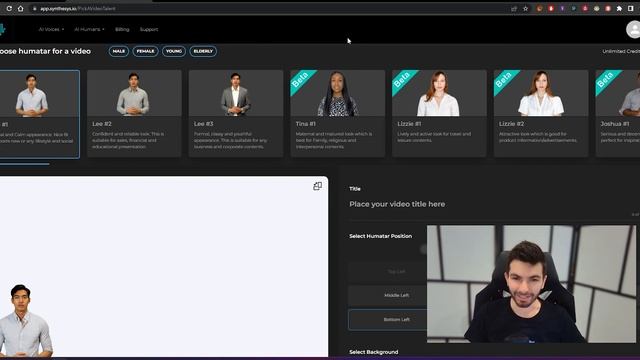Click the 'Select Background' heading
The height and width of the screenshot is (360, 640).
[373, 352]
